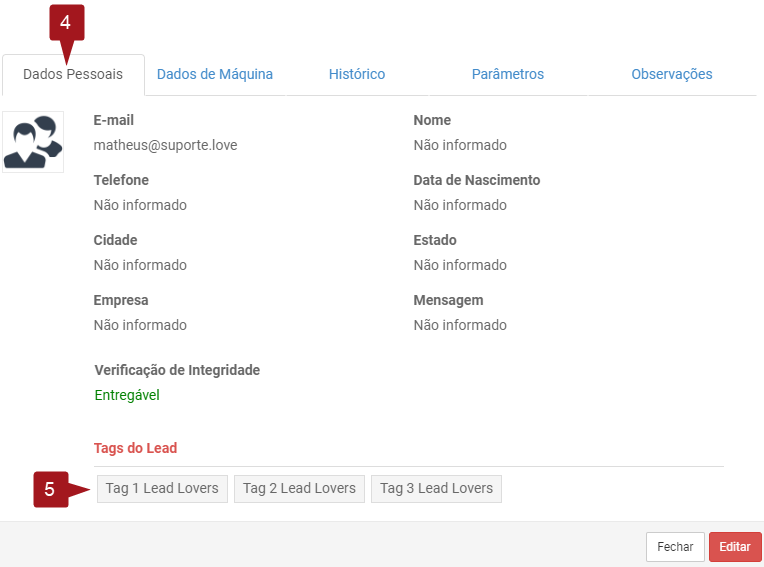Click the Não informado value under Mensagem
The height and width of the screenshot is (567, 764).
pyautogui.click(x=460, y=325)
